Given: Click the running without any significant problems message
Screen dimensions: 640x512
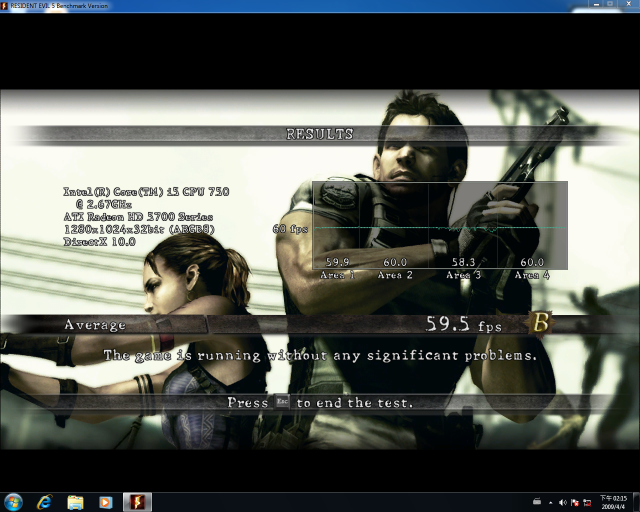Looking at the screenshot, I should coord(320,356).
